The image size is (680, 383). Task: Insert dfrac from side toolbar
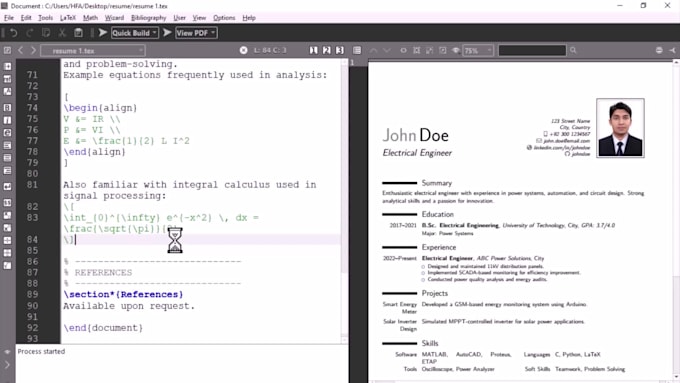tap(7, 253)
